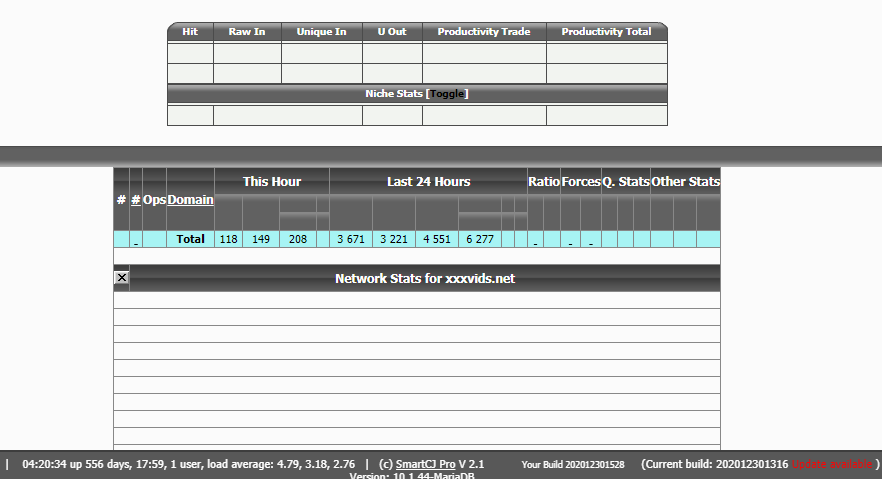The height and width of the screenshot is (479, 882).
Task: Click the 118 value in Total row
Action: pyautogui.click(x=228, y=239)
